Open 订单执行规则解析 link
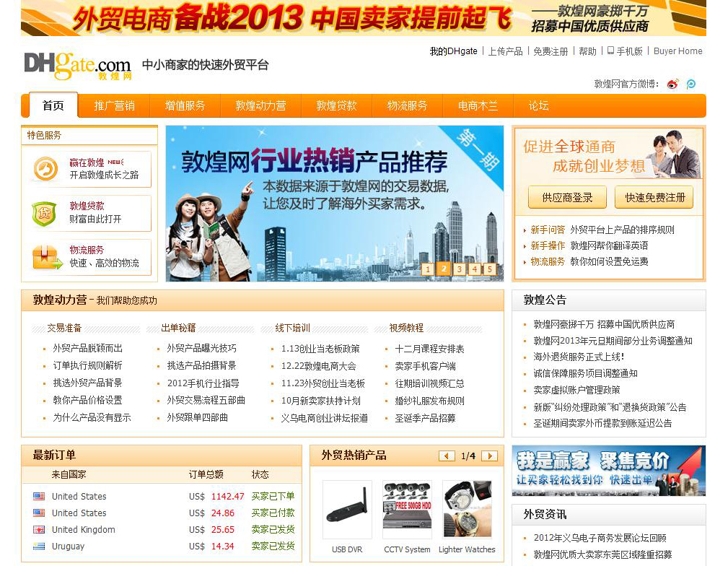This screenshot has height=566, width=728. [88, 365]
